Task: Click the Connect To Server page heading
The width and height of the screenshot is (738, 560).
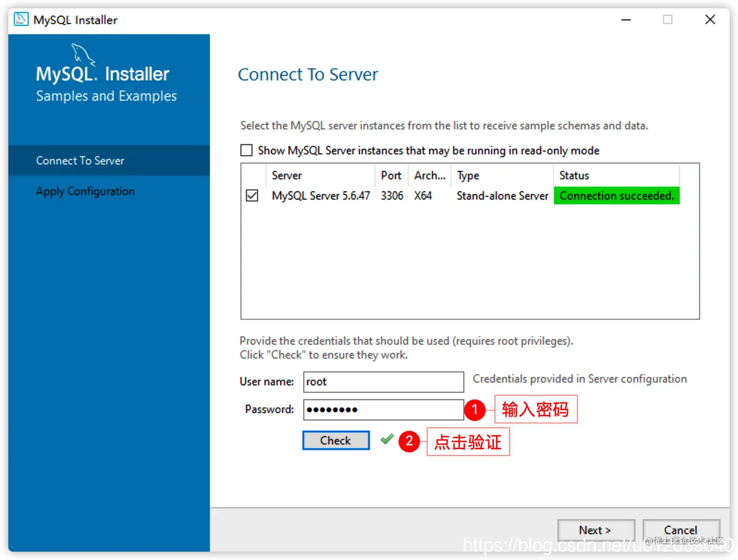Action: tap(307, 75)
